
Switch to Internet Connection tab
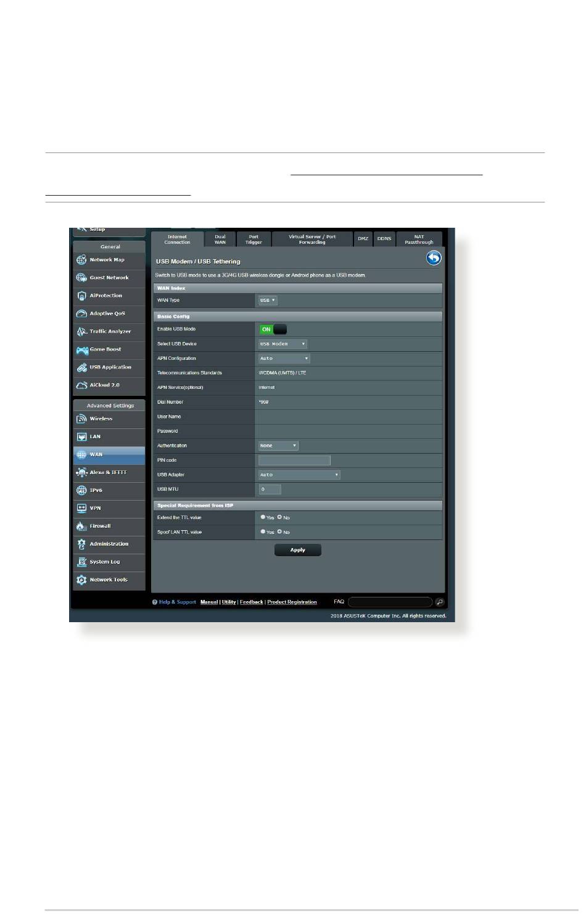177,239
